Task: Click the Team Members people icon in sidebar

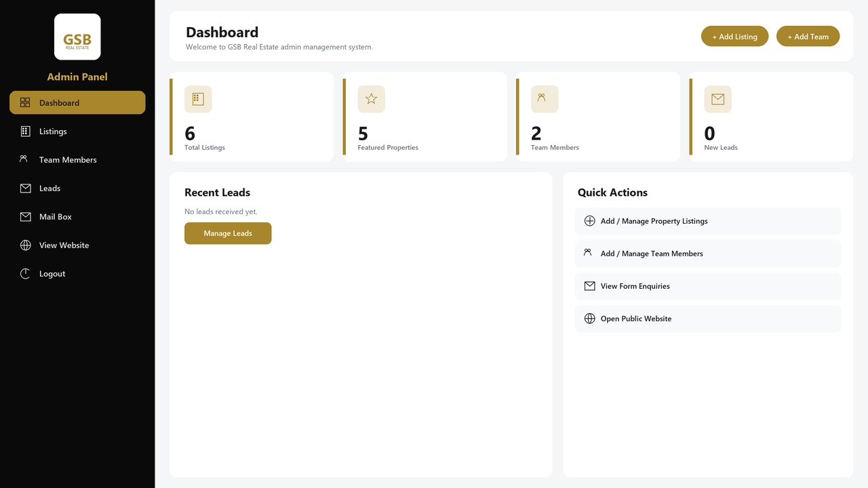Action: (x=24, y=159)
